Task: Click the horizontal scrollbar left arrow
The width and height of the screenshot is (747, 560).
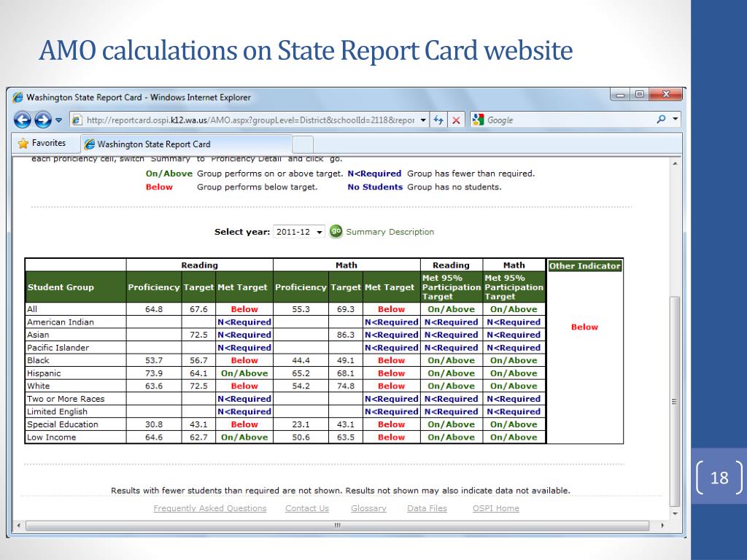Action: (x=18, y=526)
